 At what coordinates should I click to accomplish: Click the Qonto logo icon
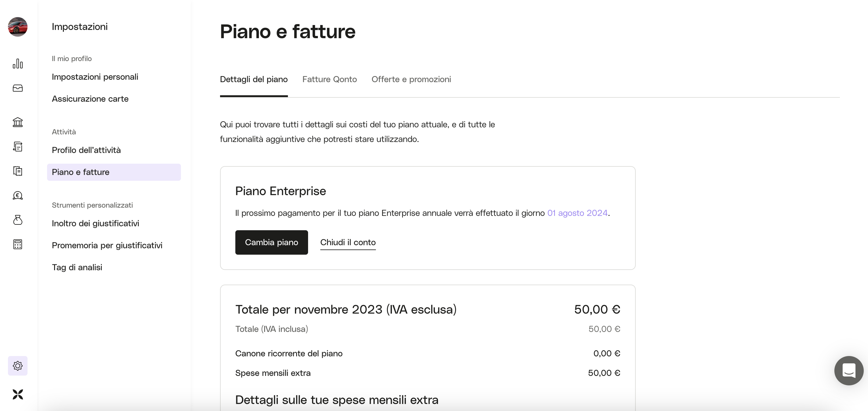tap(17, 394)
